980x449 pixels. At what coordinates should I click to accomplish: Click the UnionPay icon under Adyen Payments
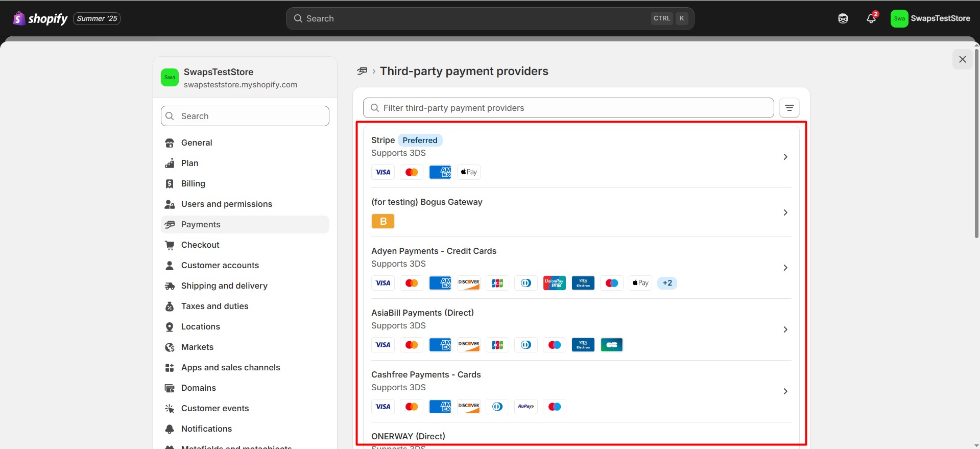554,283
